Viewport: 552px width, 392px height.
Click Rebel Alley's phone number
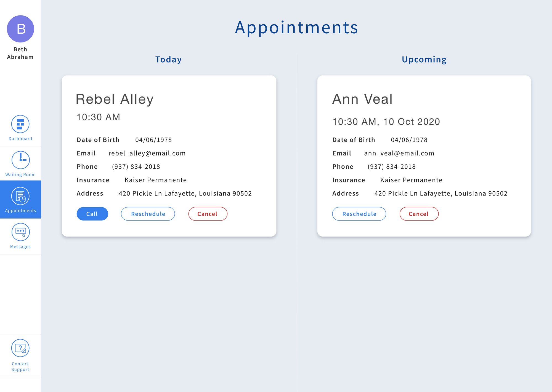pos(136,167)
